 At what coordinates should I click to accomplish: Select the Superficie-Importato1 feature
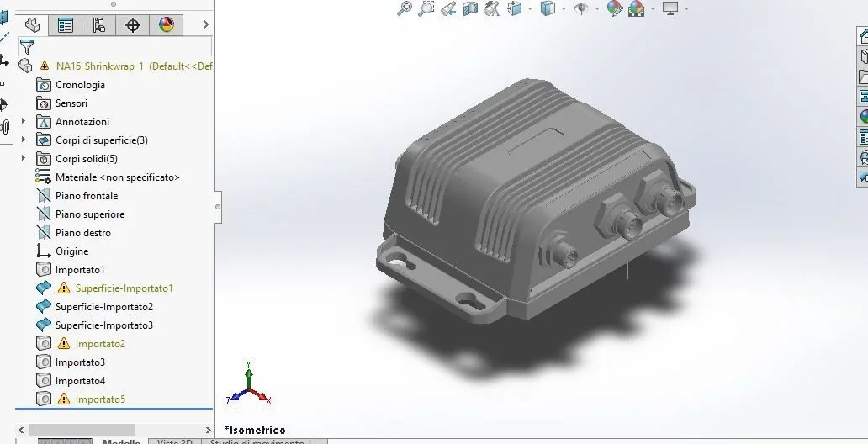(x=124, y=288)
